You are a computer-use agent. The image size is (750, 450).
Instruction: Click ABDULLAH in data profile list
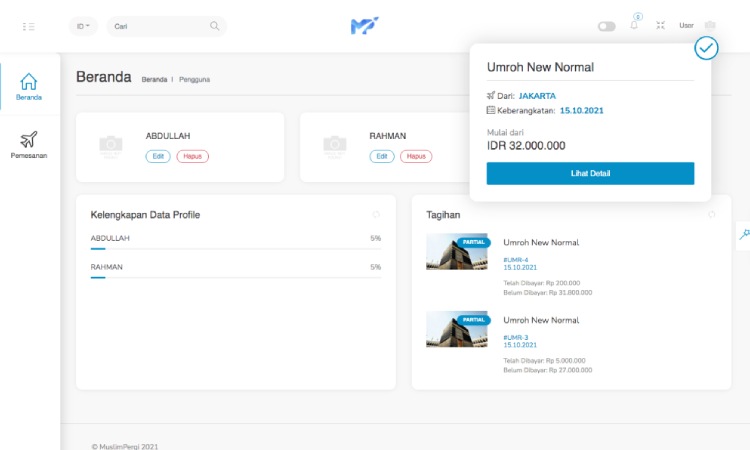pos(110,238)
